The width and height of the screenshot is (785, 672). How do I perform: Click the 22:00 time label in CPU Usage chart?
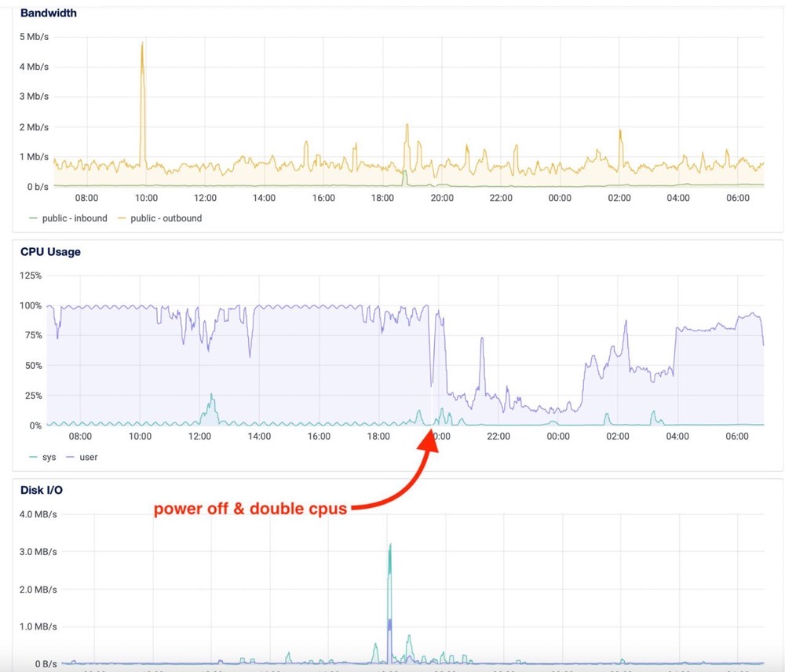coord(498,436)
